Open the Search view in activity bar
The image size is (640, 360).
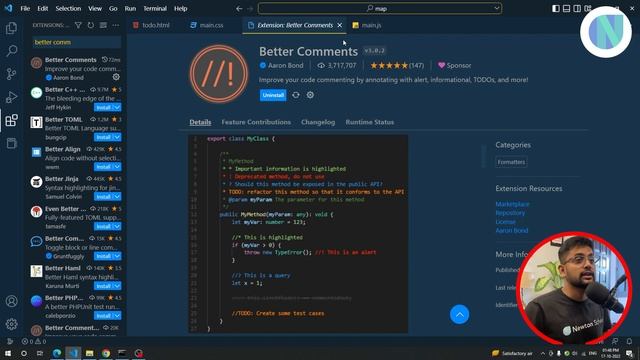pos(11,51)
